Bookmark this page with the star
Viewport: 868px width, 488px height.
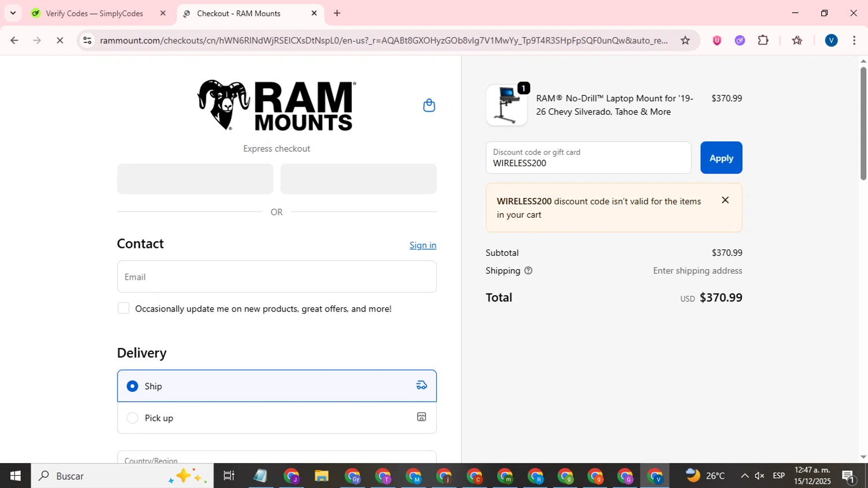685,41
